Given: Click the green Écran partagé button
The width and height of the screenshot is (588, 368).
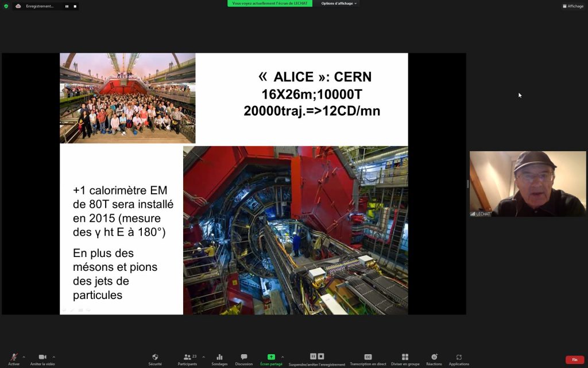Looking at the screenshot, I should coord(271,359).
